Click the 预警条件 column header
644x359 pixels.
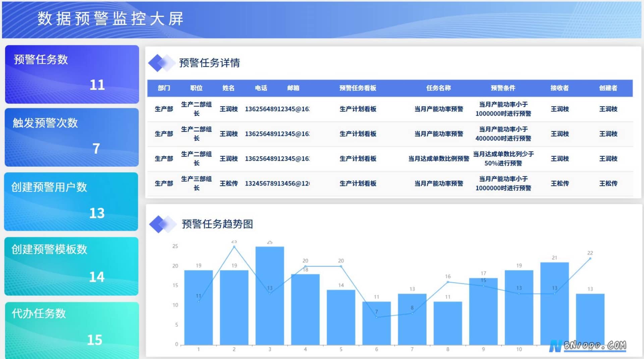point(503,88)
